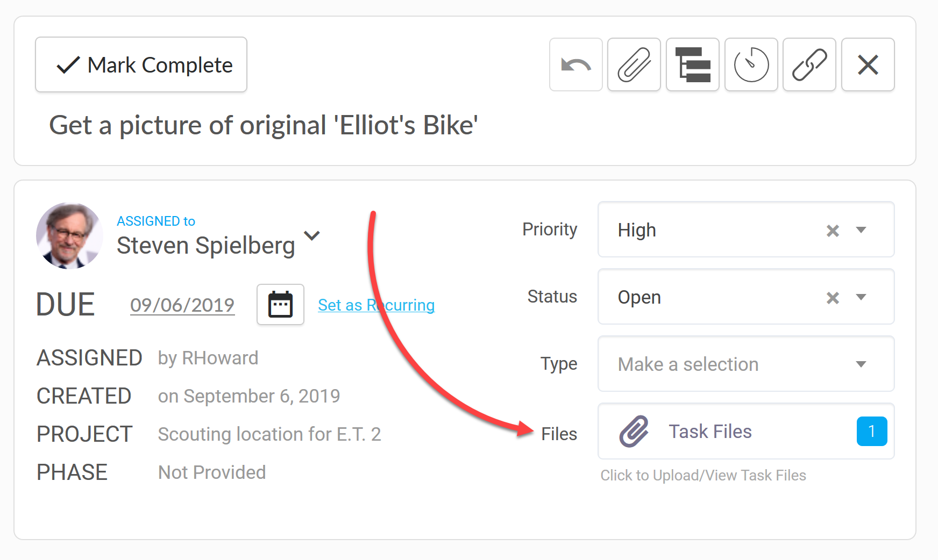Close the task panel with X
The image size is (938, 560).
point(868,65)
